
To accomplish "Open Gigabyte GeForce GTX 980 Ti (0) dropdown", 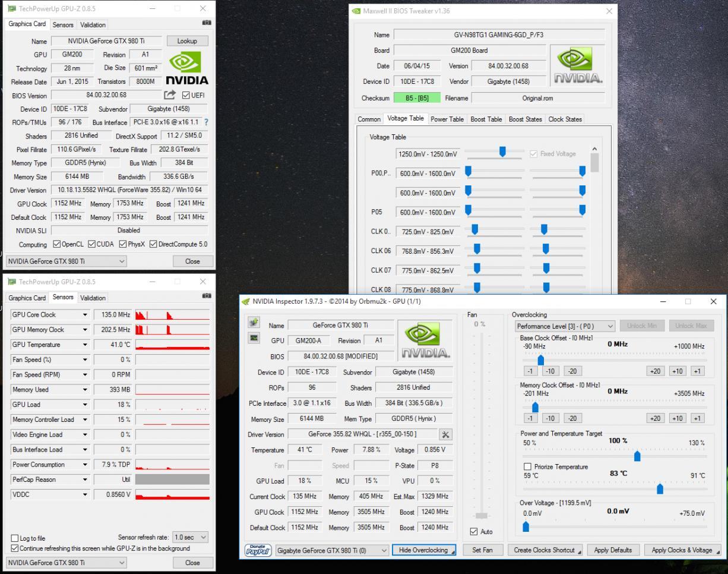I will (x=332, y=550).
